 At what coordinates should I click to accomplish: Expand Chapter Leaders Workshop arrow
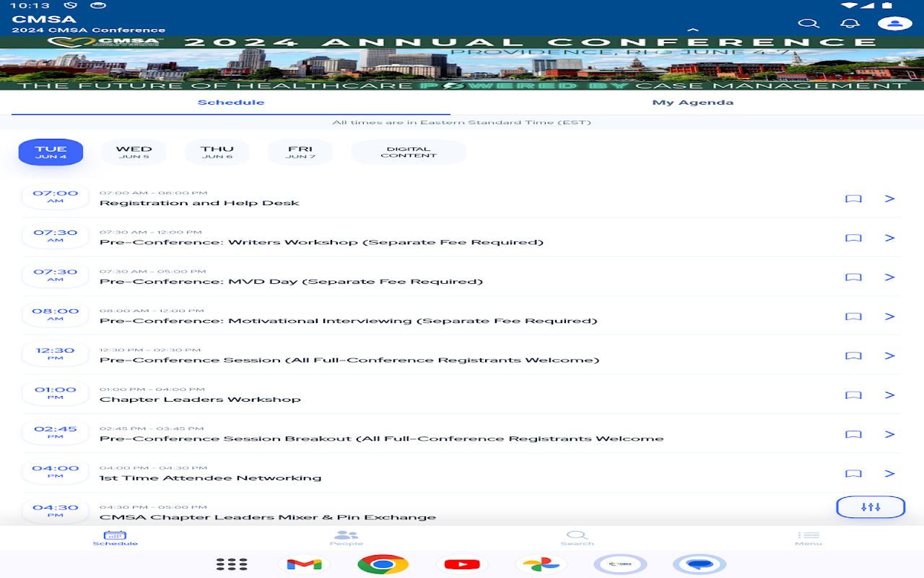pyautogui.click(x=889, y=395)
